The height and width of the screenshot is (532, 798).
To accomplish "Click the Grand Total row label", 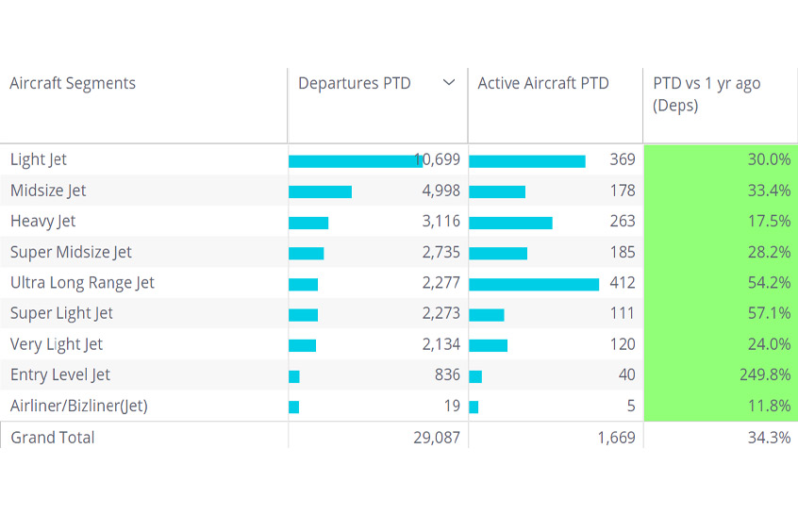I will coord(53,437).
